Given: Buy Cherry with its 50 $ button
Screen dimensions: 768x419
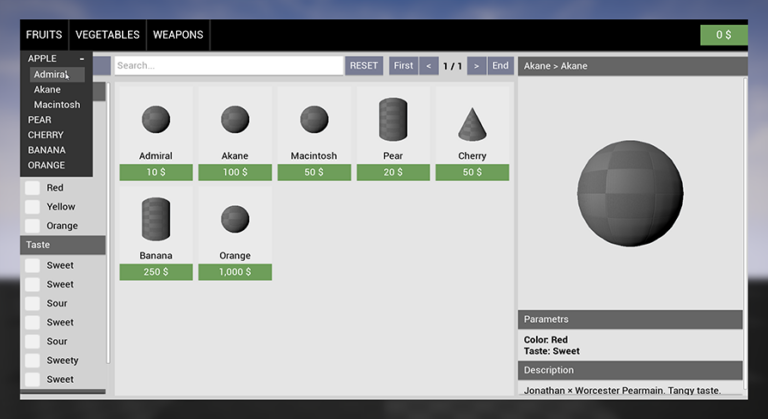Looking at the screenshot, I should click(472, 173).
